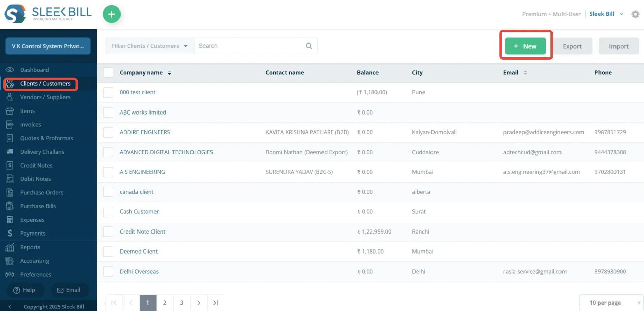Open the V K Control System company selector
This screenshot has height=311, width=644.
pos(48,46)
